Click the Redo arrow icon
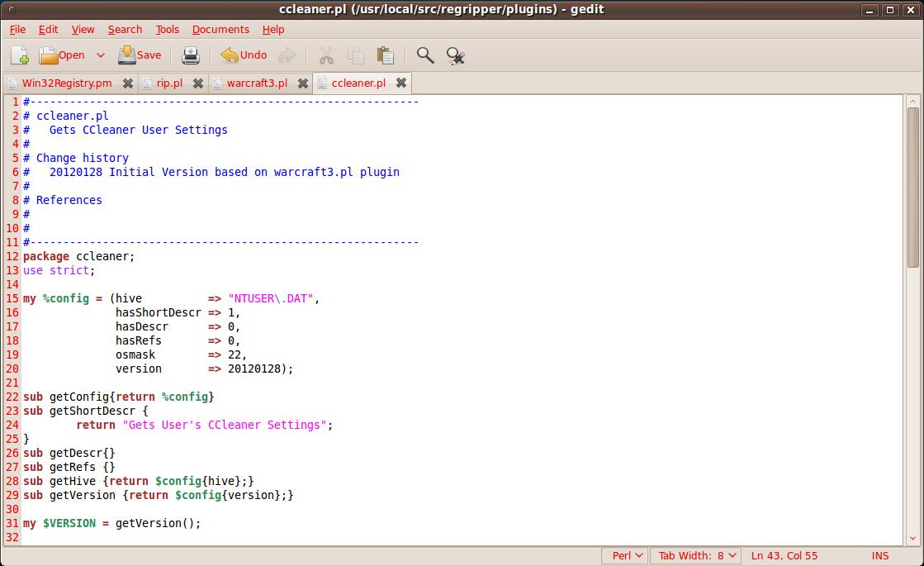This screenshot has height=566, width=924. [287, 55]
